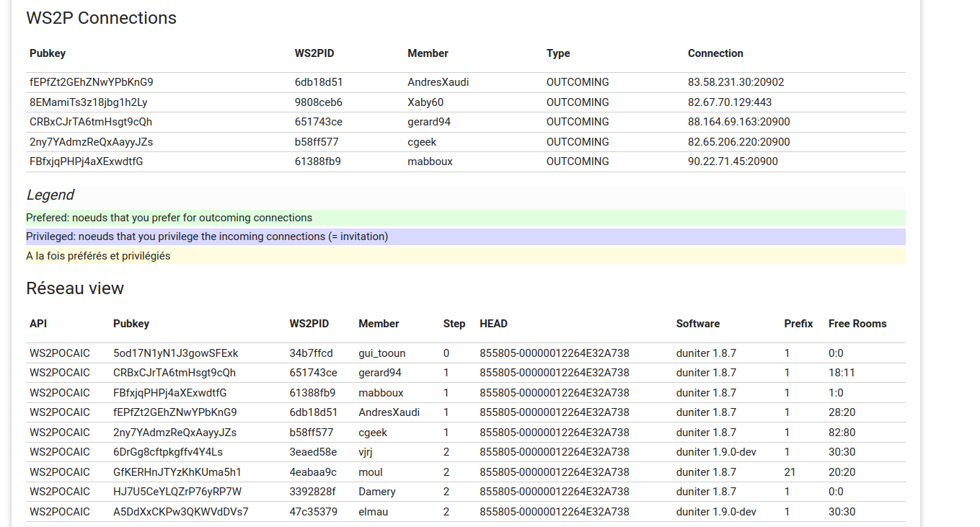This screenshot has height=527, width=980.
Task: Click member vjrj
Action: 366,452
